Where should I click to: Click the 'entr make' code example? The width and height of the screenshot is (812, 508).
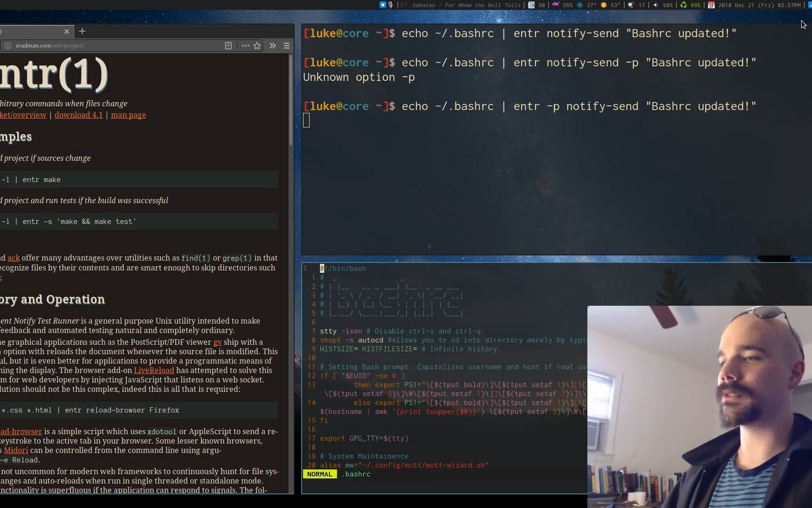point(139,180)
